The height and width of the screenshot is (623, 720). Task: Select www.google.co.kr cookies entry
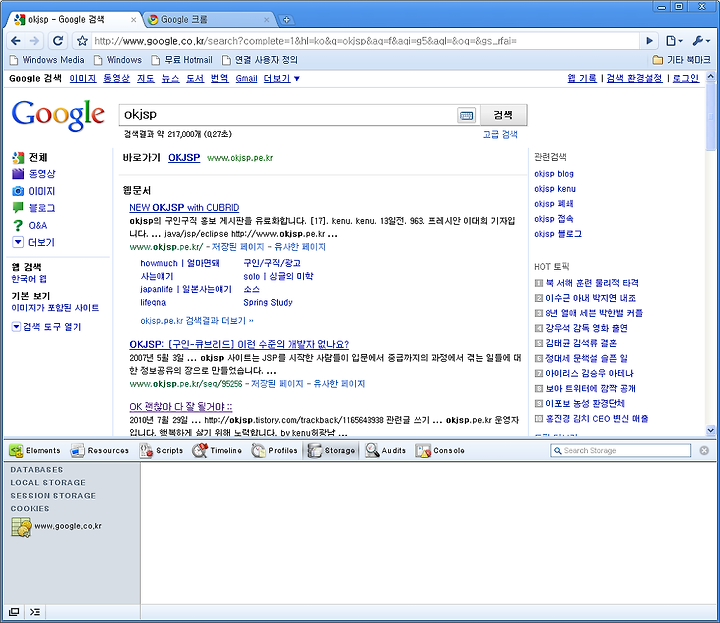[x=56, y=527]
